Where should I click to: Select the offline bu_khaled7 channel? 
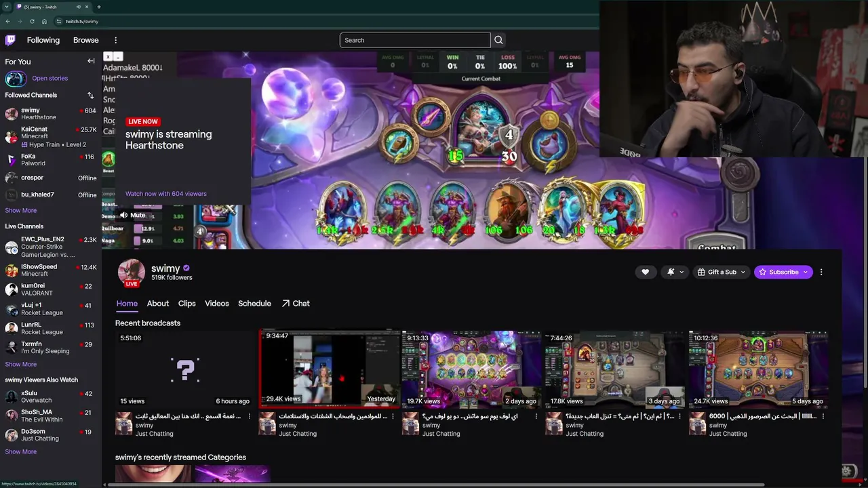[x=51, y=195]
